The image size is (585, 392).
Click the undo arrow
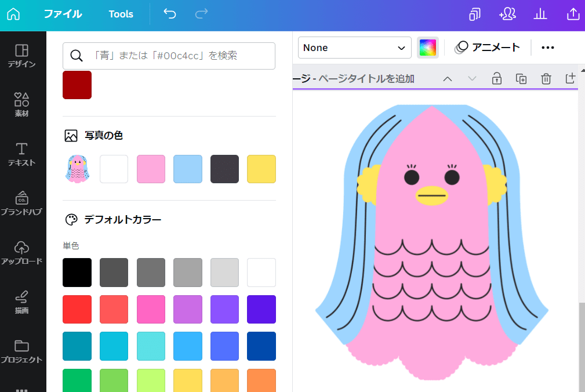click(169, 14)
